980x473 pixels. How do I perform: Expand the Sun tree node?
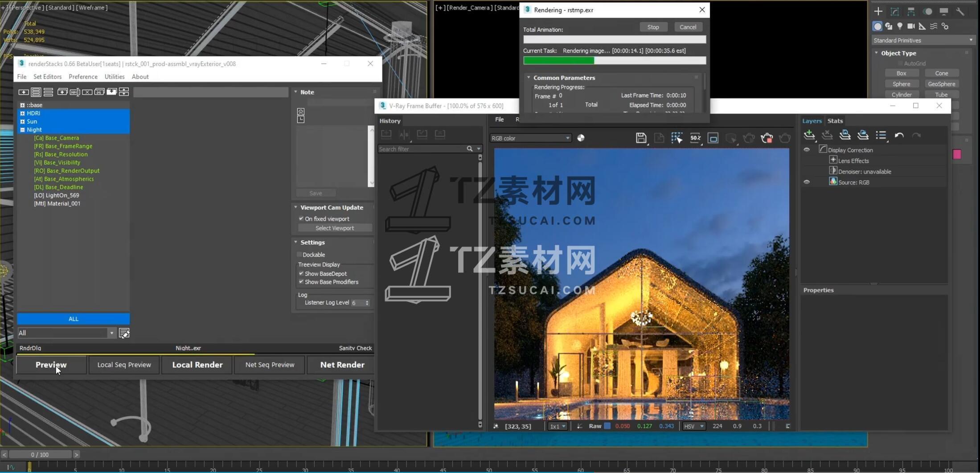click(x=22, y=121)
